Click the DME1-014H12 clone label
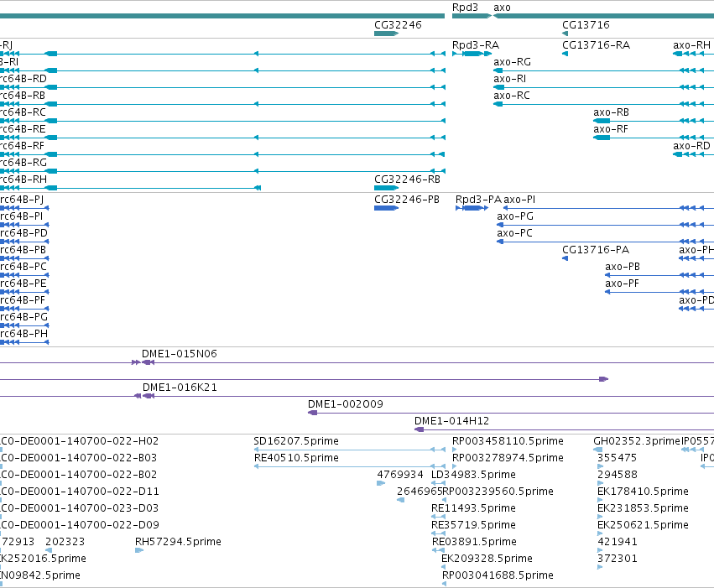714x588 pixels. click(x=451, y=421)
